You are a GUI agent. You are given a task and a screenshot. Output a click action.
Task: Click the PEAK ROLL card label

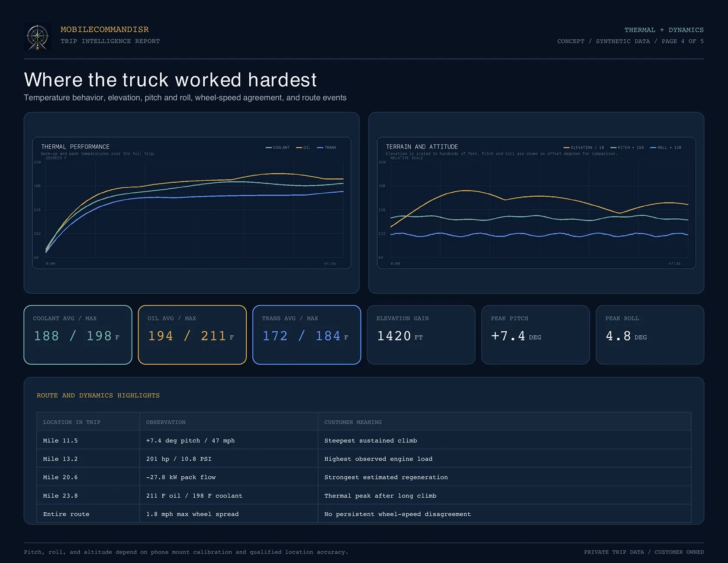coord(622,318)
